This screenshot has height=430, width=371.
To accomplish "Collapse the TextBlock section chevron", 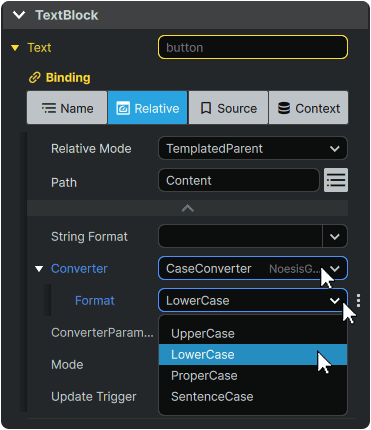I will click(x=19, y=15).
